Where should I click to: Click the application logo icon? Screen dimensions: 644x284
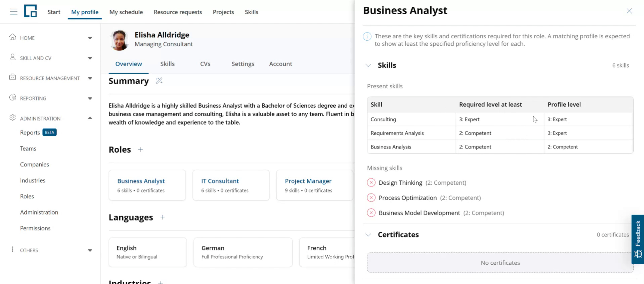[x=31, y=11]
